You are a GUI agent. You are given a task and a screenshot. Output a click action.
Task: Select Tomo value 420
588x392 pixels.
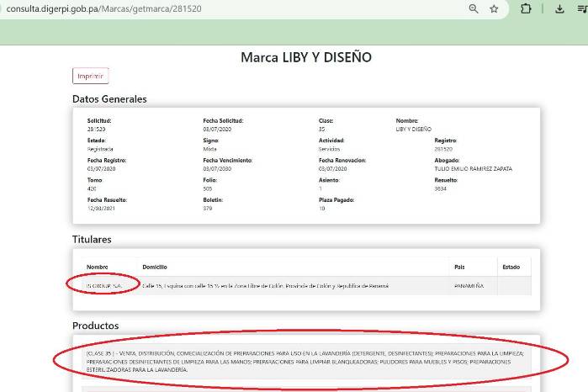pos(92,188)
